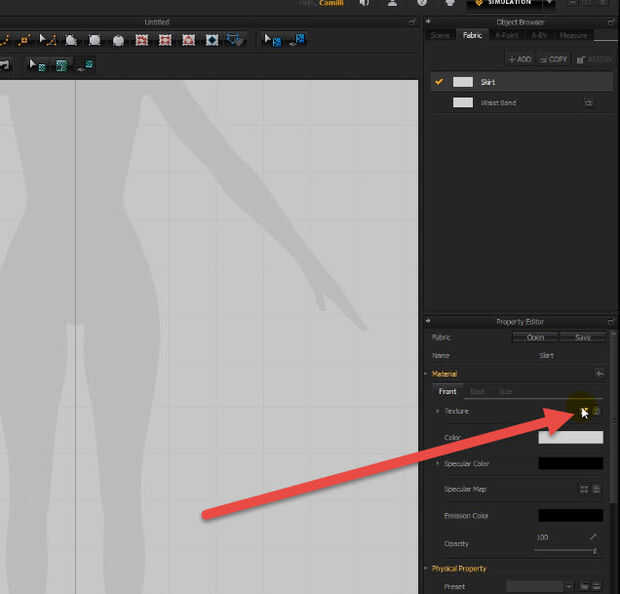This screenshot has width=620, height=594.
Task: Click the Texture browse icon
Action: [584, 411]
